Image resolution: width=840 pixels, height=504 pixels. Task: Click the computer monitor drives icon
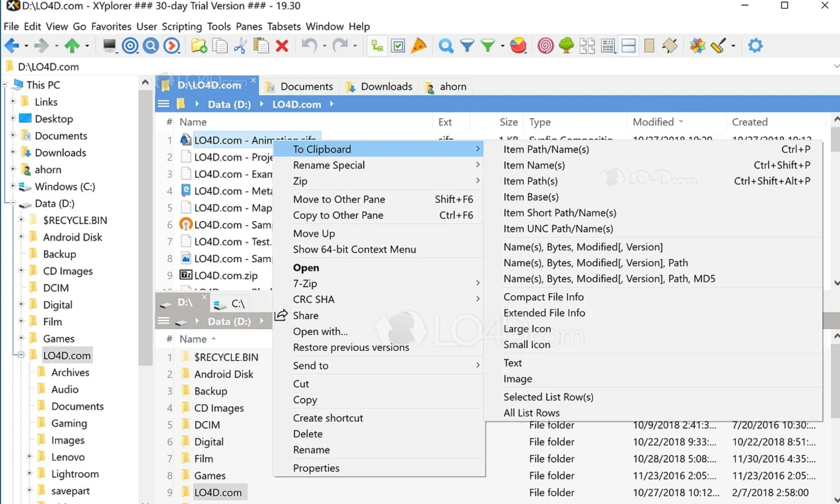109,45
